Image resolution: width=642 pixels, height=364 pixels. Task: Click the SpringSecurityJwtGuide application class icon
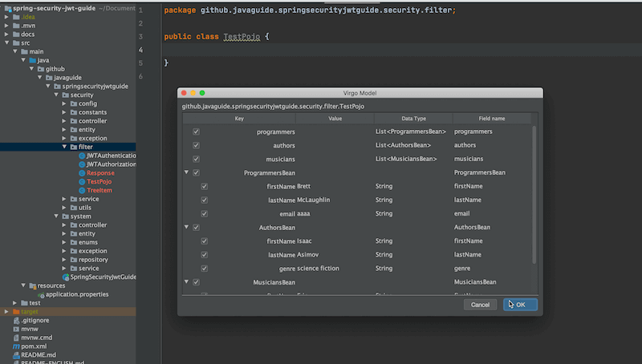click(66, 277)
